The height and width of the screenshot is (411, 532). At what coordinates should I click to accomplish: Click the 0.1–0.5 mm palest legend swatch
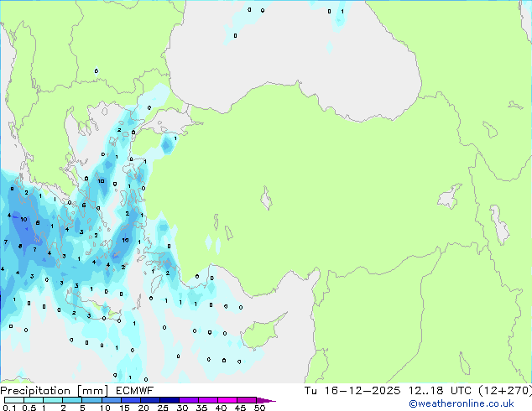[14, 400]
